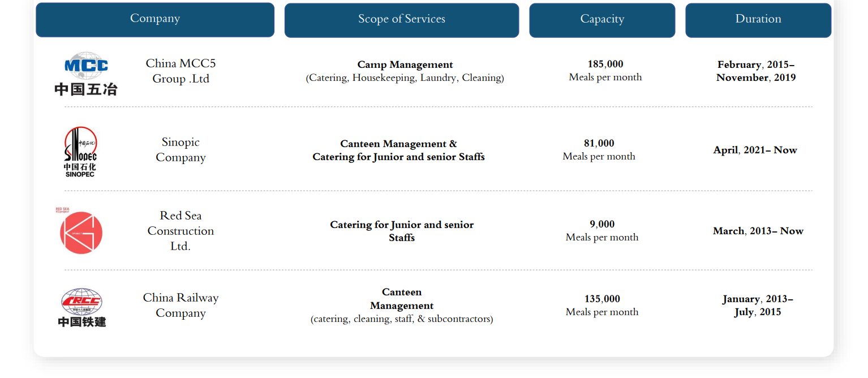
Task: Select the 135,000 meals capacity value
Action: (x=602, y=306)
